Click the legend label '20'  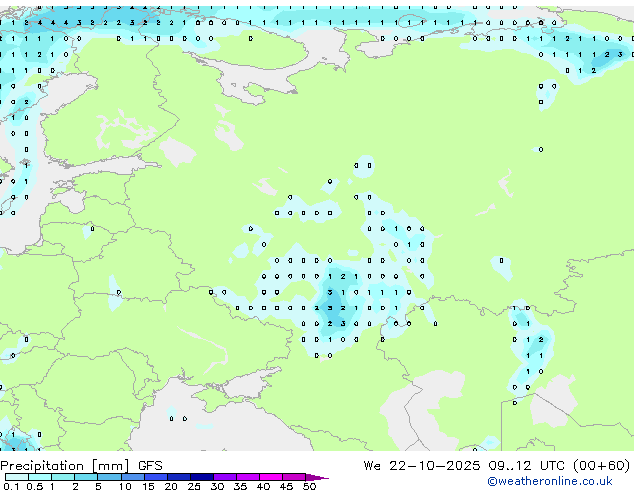[x=171, y=486]
